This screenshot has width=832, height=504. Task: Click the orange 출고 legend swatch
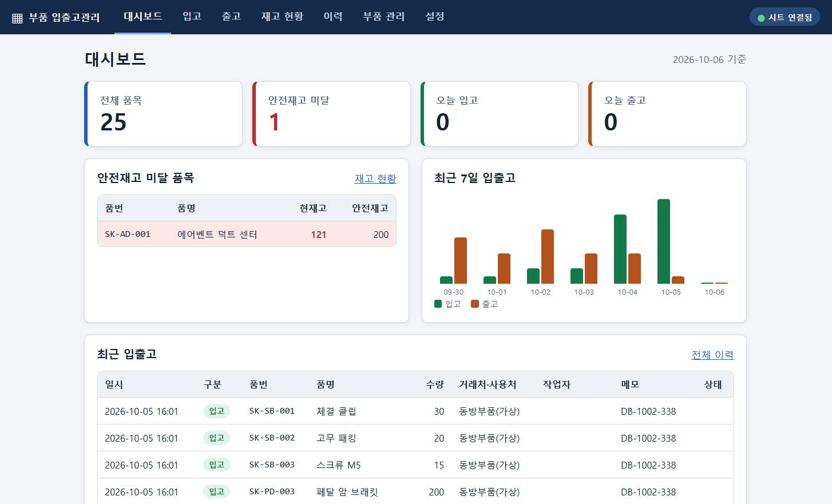(x=475, y=304)
